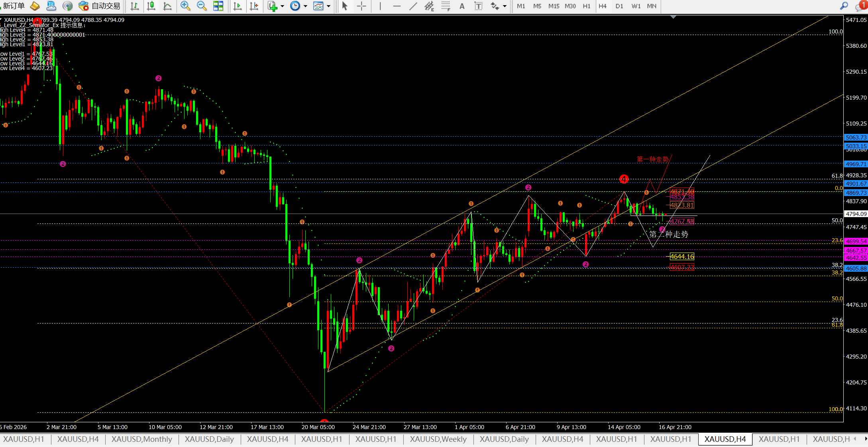Zoom out of the chart
The width and height of the screenshot is (868, 447).
[202, 6]
